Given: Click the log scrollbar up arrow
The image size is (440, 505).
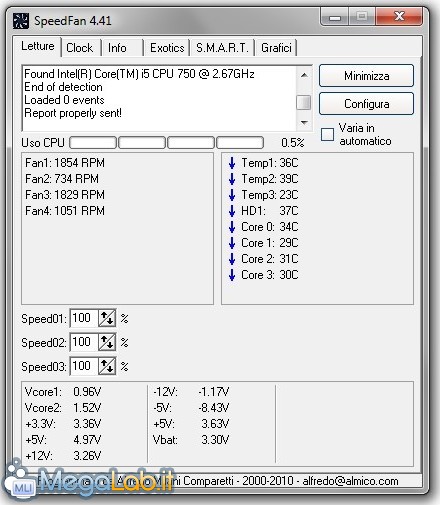Looking at the screenshot, I should pyautogui.click(x=304, y=75).
